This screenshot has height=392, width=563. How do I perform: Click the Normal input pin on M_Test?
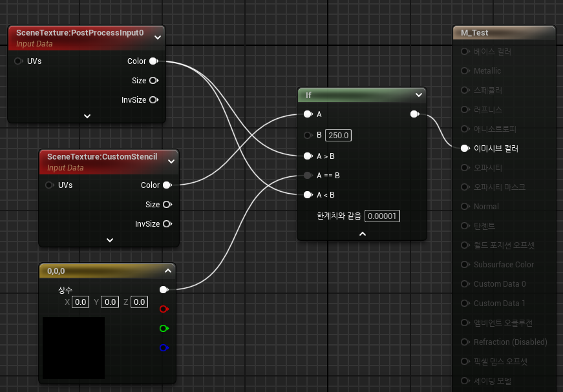(x=465, y=206)
